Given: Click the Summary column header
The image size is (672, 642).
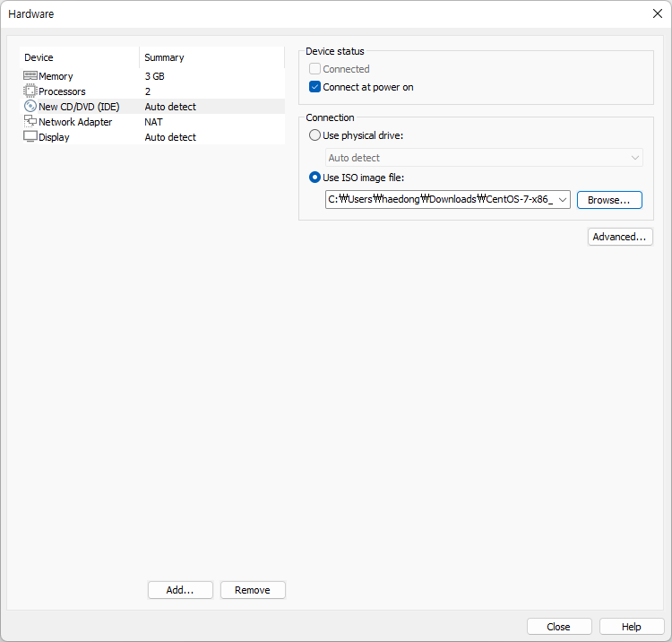Looking at the screenshot, I should pyautogui.click(x=211, y=57).
